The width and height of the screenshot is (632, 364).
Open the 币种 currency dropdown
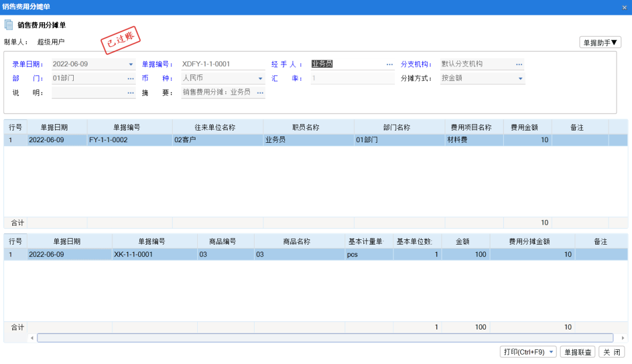(260, 78)
